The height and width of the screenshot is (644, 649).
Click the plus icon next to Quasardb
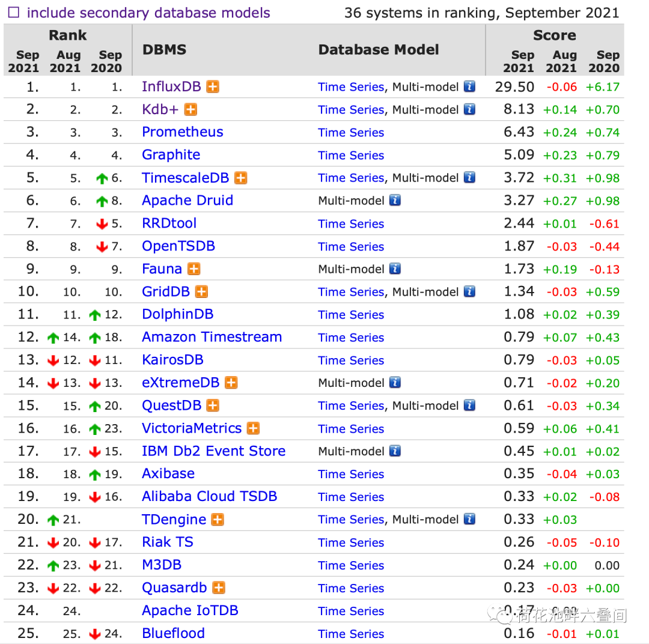(219, 588)
